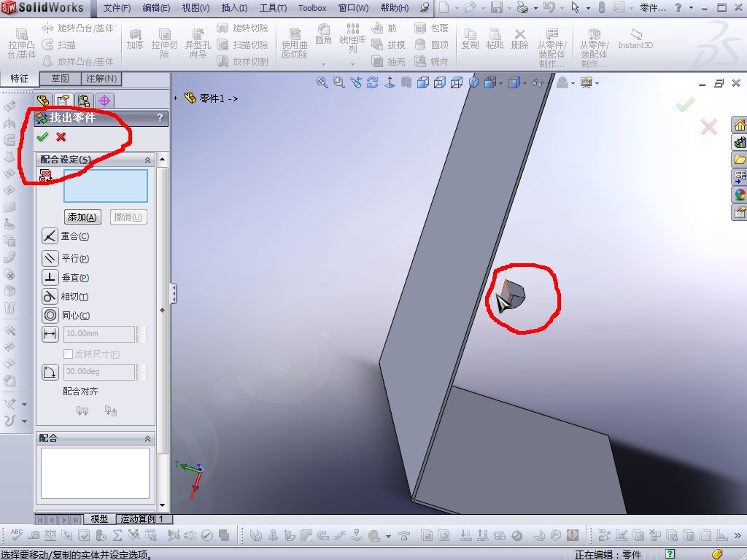
Task: Open the ConfigurationManager tab icon
Action: (x=84, y=101)
